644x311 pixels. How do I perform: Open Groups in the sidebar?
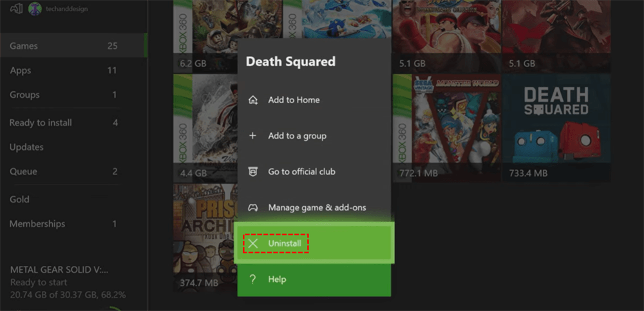pos(24,95)
